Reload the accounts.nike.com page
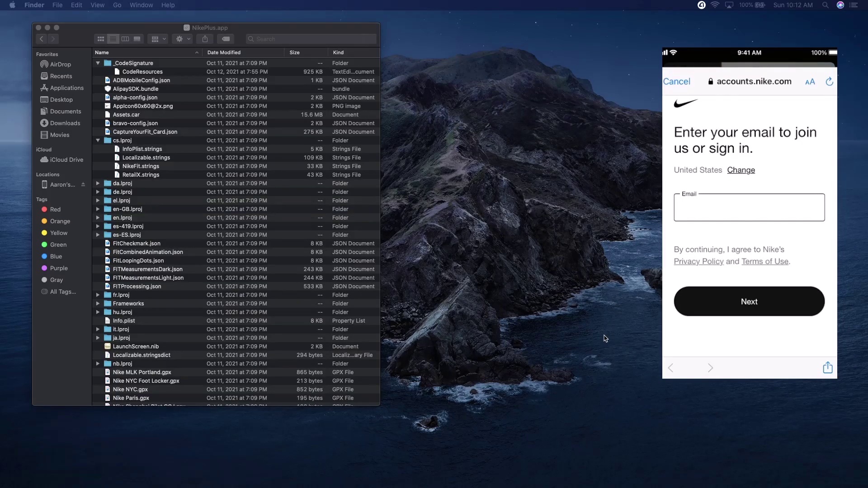The image size is (868, 488). (x=829, y=81)
